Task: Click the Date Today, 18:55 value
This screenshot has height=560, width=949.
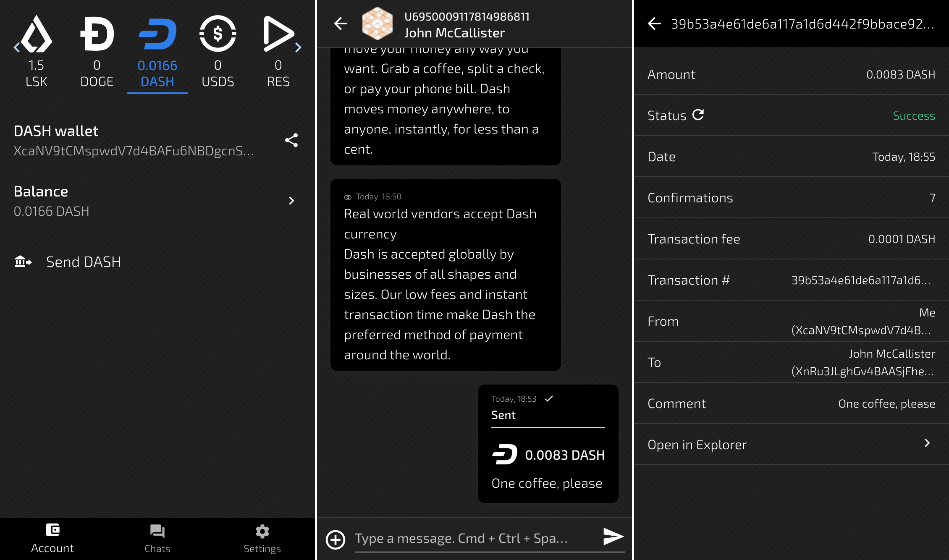Action: point(904,157)
